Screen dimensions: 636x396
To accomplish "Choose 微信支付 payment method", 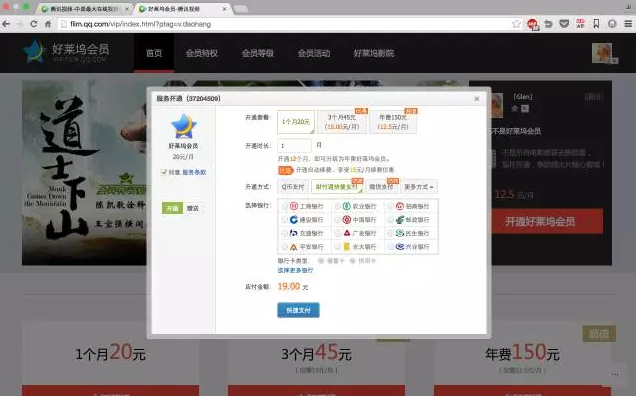I will [x=381, y=187].
